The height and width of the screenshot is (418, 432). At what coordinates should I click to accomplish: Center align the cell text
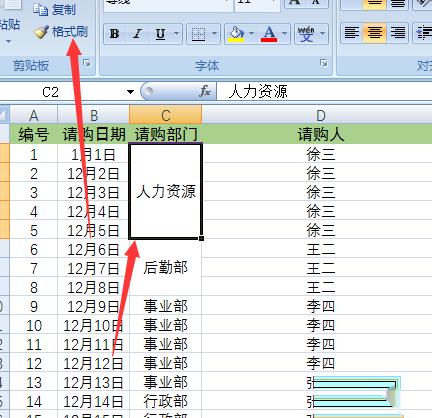coord(375,33)
